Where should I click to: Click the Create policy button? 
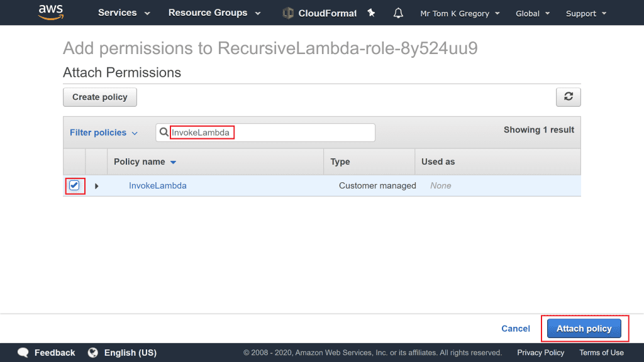point(100,97)
